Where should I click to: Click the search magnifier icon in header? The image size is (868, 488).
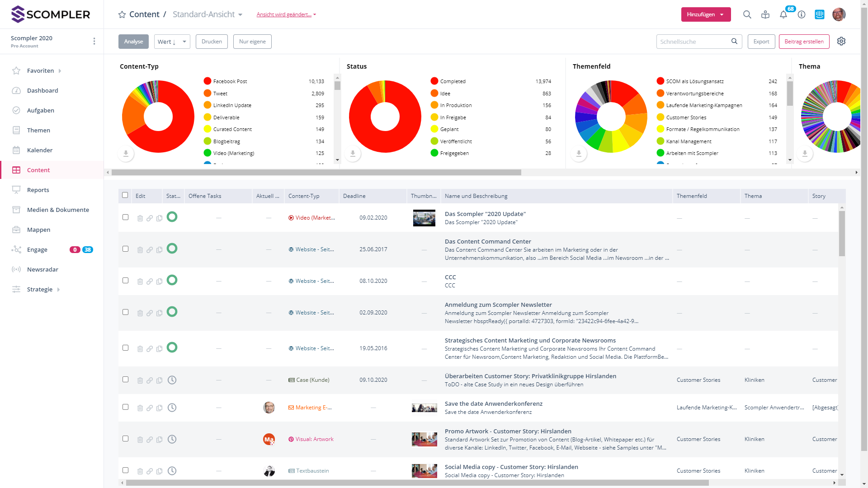[x=747, y=14]
